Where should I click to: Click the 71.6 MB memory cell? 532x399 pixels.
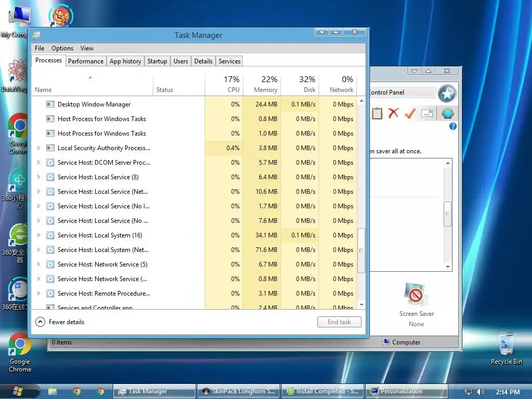262,250
